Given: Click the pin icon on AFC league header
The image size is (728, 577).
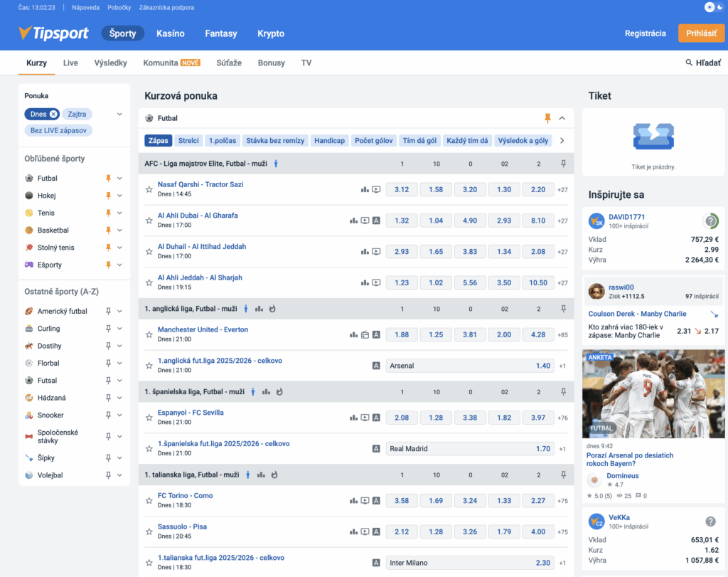Looking at the screenshot, I should click(x=563, y=164).
